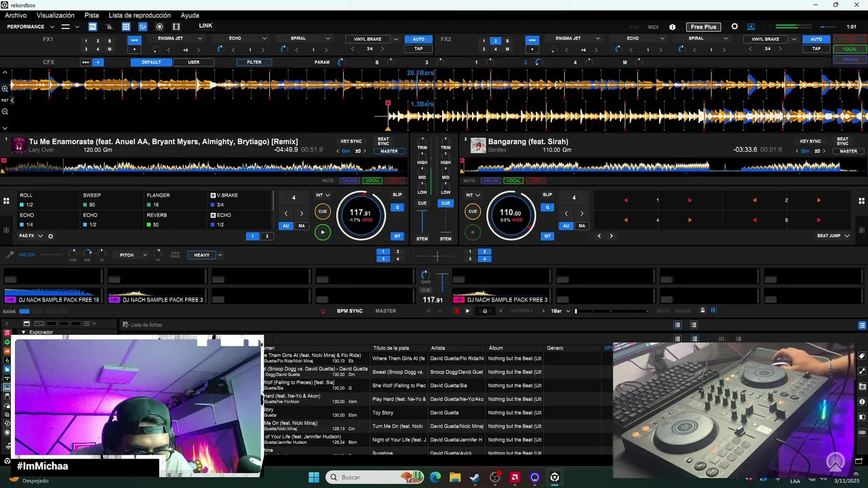Click BEAT SYNC on deck 1
Image resolution: width=868 pixels, height=488 pixels.
384,141
